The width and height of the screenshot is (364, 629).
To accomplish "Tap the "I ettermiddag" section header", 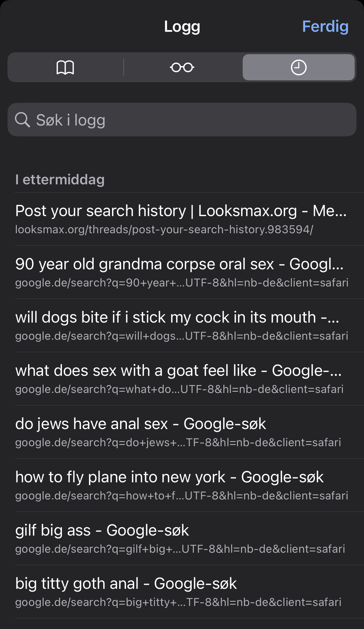I will coord(60,179).
